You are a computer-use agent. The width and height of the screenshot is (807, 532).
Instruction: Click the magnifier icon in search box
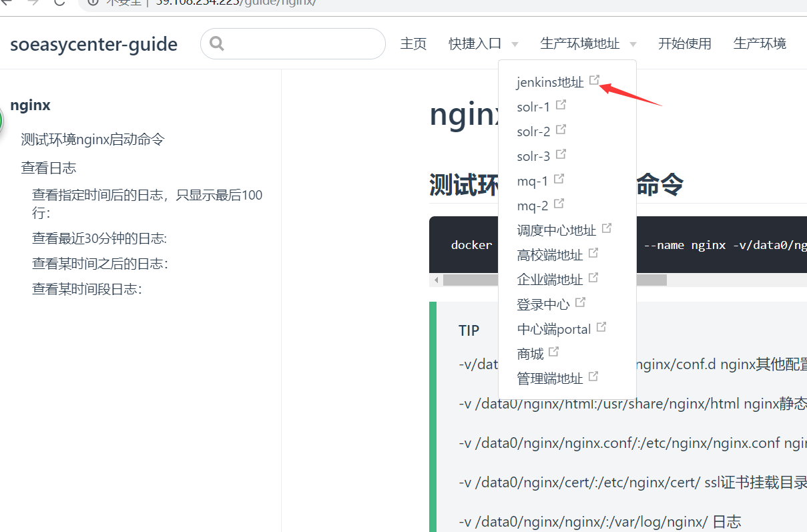[216, 43]
